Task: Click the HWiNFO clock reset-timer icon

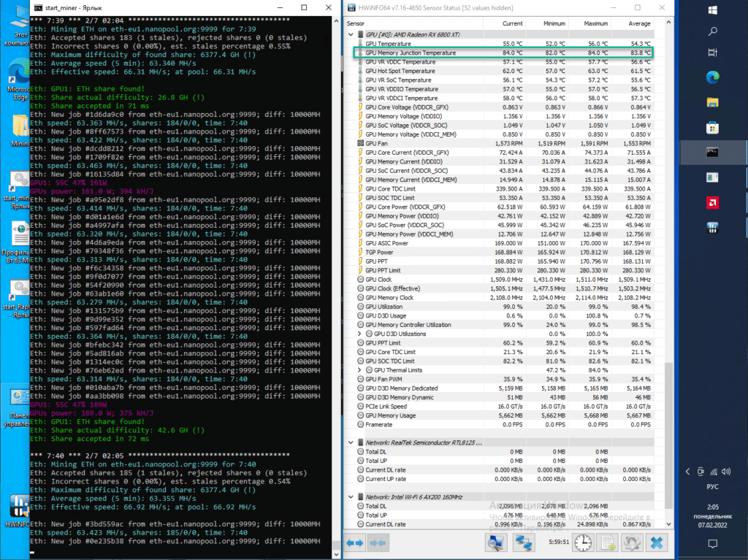Action: point(583,542)
